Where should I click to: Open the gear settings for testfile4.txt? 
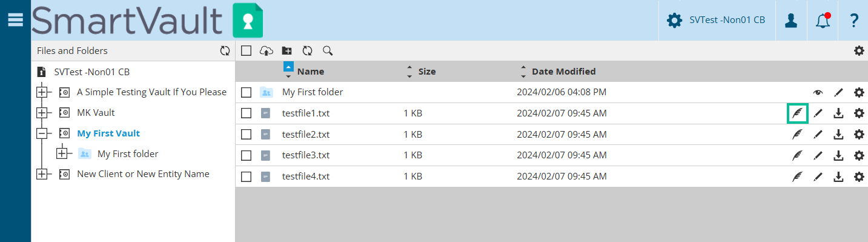tap(859, 176)
